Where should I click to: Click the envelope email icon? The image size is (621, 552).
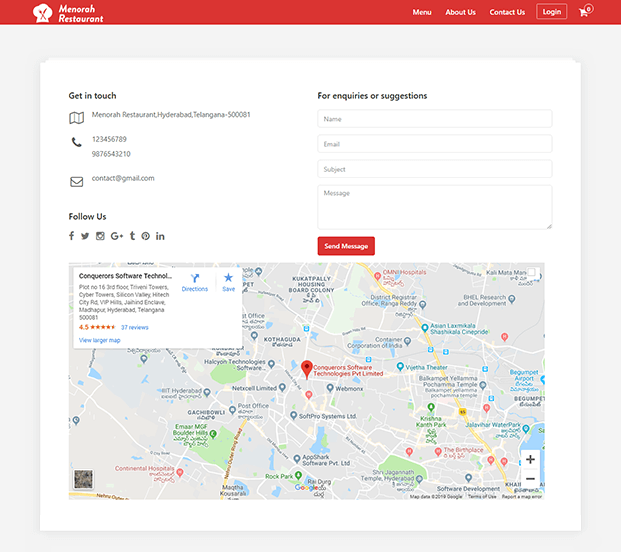tap(76, 181)
